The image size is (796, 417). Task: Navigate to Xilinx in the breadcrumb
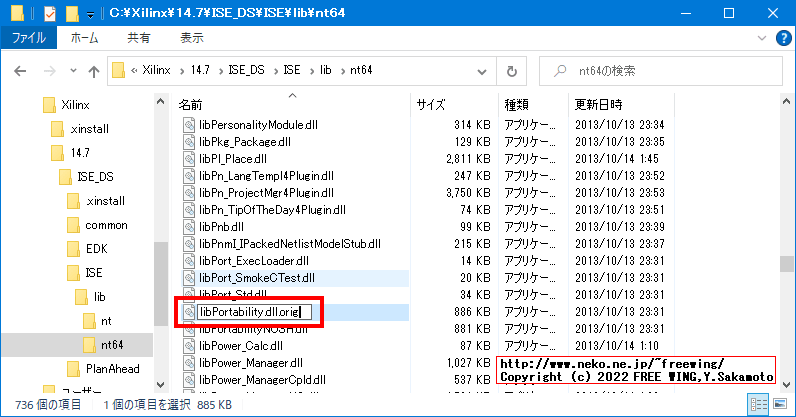pyautogui.click(x=156, y=70)
